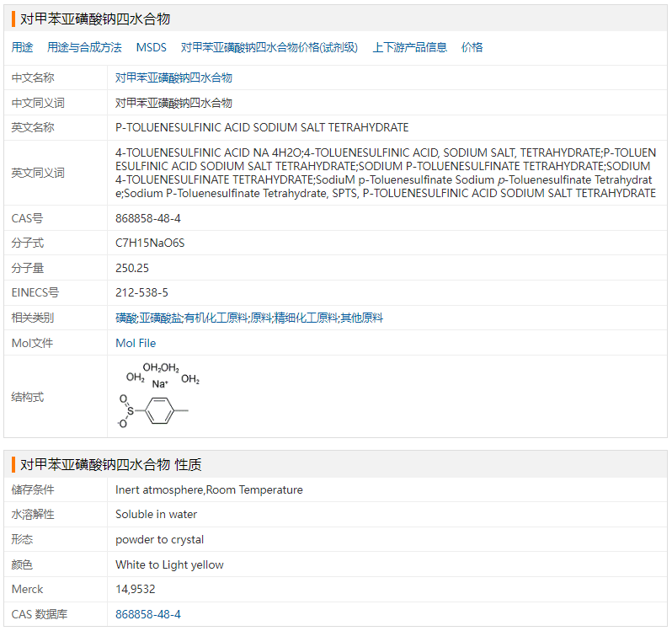Open the 用途 tab
The height and width of the screenshot is (631, 672).
[23, 48]
